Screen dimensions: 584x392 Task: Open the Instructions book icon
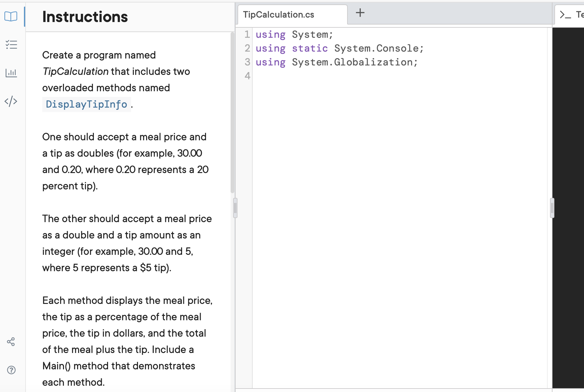pos(11,16)
